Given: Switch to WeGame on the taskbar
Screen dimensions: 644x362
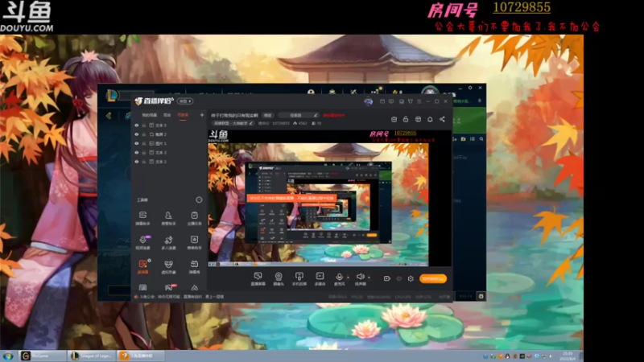Looking at the screenshot, I should [43, 356].
